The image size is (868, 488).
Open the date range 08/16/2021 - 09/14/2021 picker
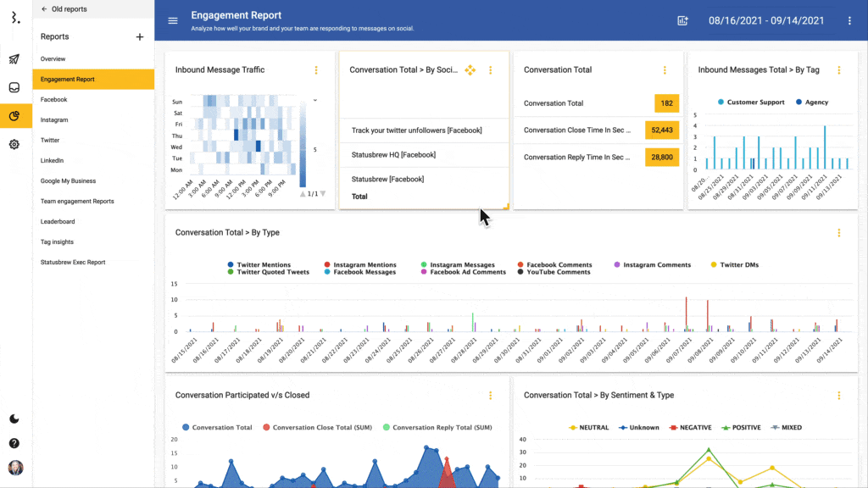click(765, 20)
